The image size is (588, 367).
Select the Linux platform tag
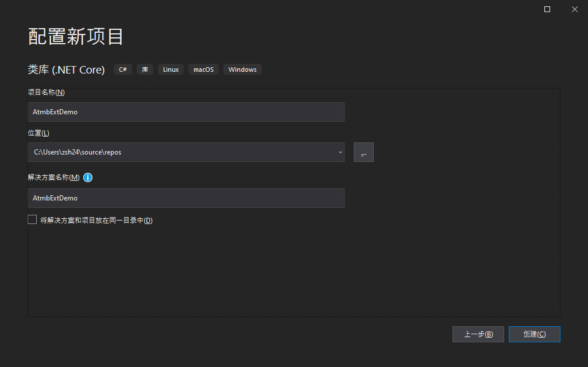[x=171, y=69]
